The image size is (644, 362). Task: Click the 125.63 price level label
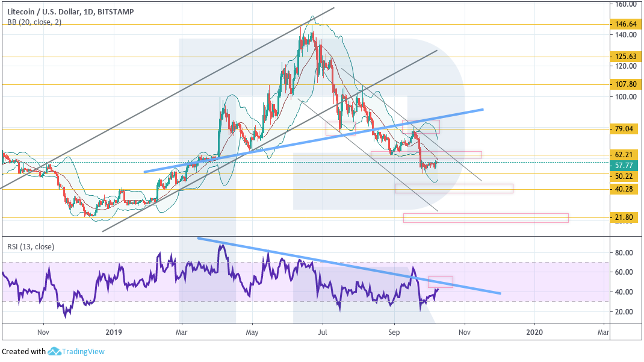(626, 57)
